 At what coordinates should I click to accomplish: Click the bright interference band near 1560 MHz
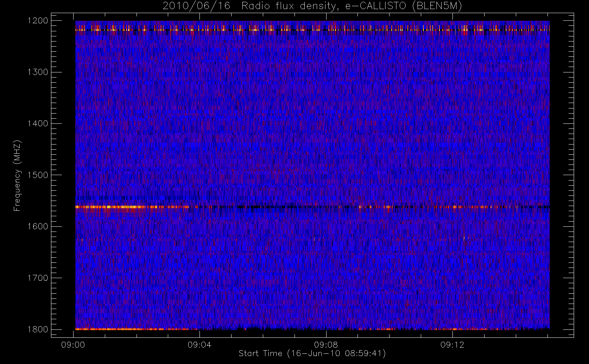[x=312, y=207]
